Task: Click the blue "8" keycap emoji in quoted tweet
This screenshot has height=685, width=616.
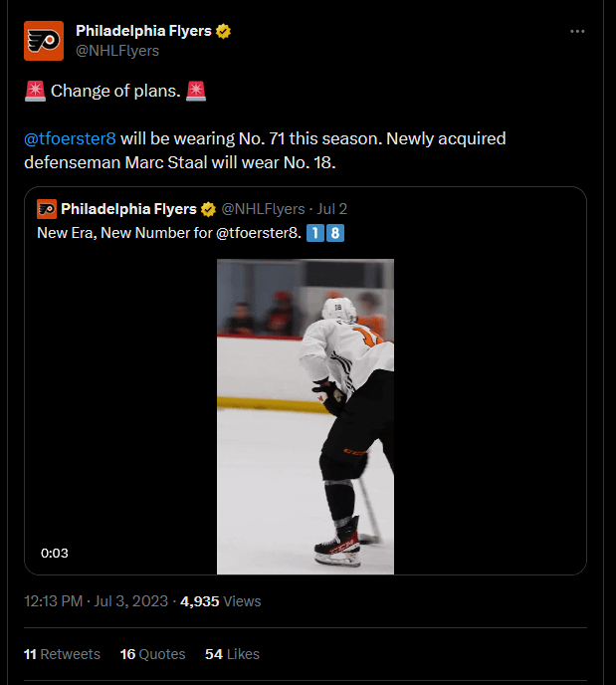Action: point(333,233)
